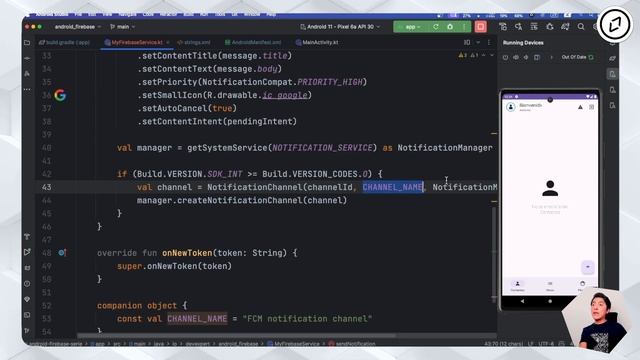The image size is (640, 360).
Task: Click the app breadcrumb in navigation bar
Action: (97, 344)
